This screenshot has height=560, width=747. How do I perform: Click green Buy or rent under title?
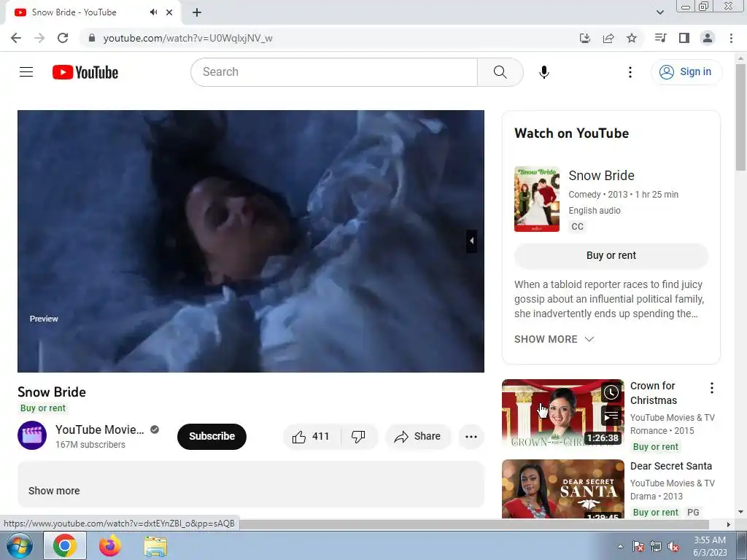click(x=43, y=408)
